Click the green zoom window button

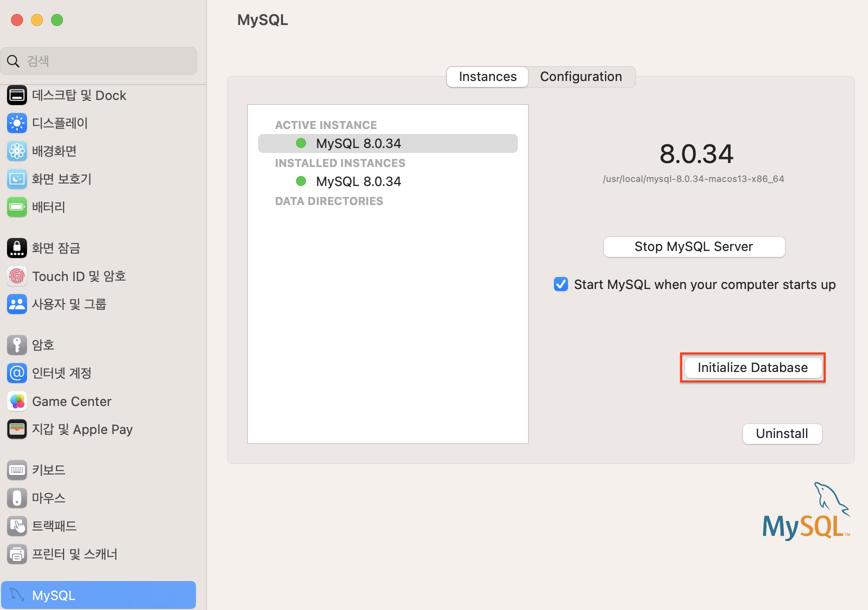[57, 20]
